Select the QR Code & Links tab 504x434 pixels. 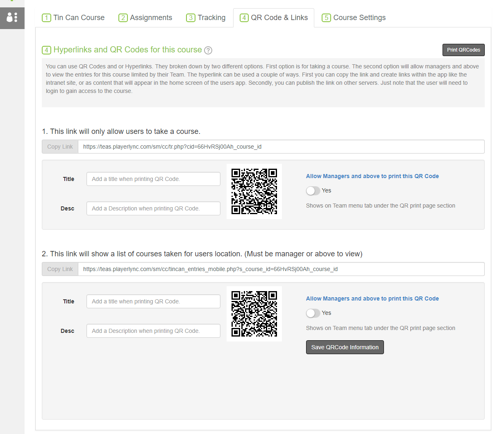tap(274, 18)
